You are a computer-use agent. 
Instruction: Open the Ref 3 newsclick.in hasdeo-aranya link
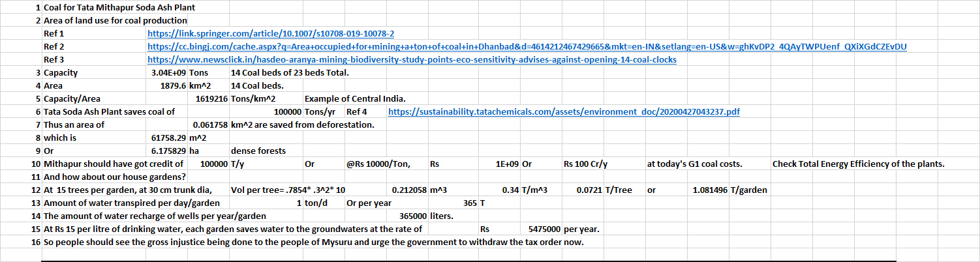[412, 59]
